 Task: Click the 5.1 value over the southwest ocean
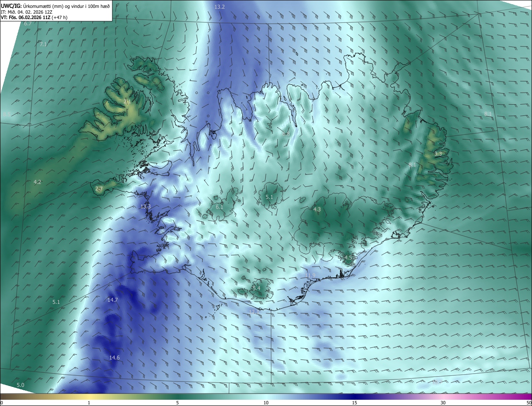click(56, 302)
